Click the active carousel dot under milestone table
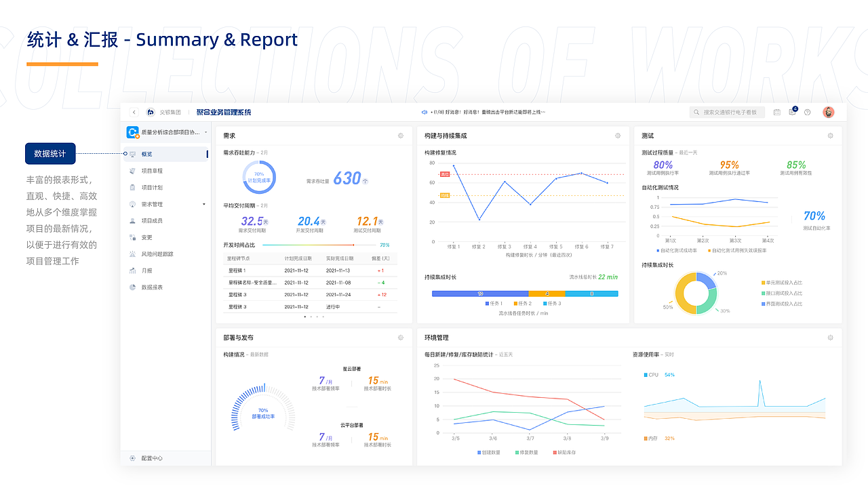The height and width of the screenshot is (488, 868). (305, 317)
